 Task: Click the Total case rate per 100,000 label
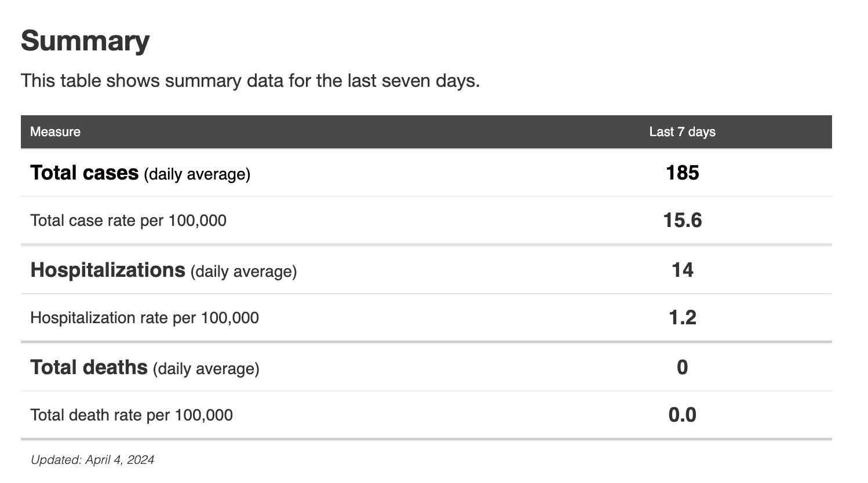tap(128, 221)
